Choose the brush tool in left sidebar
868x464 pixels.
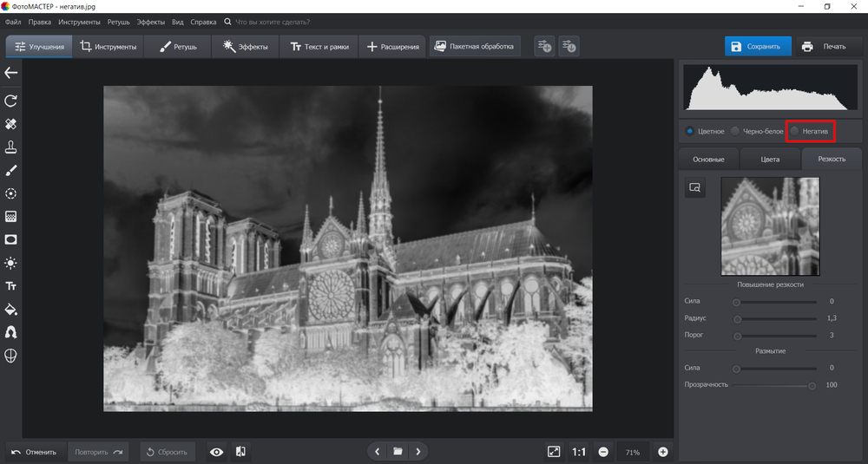click(11, 170)
